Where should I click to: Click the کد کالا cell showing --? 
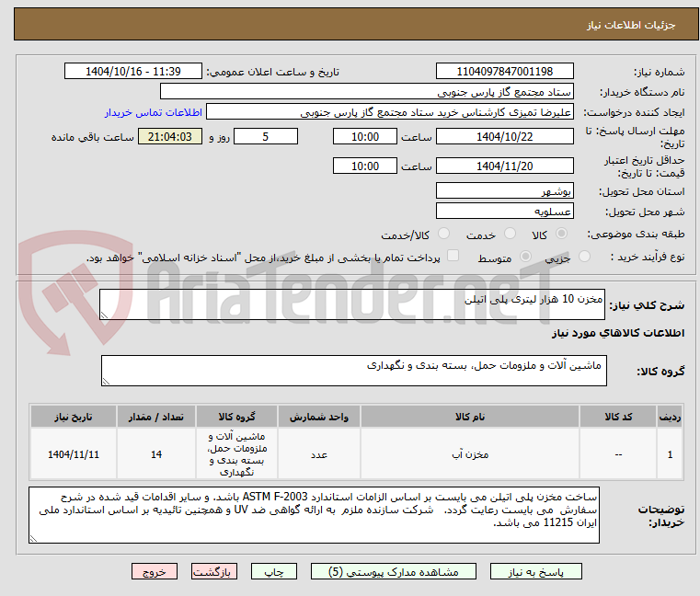coord(618,454)
